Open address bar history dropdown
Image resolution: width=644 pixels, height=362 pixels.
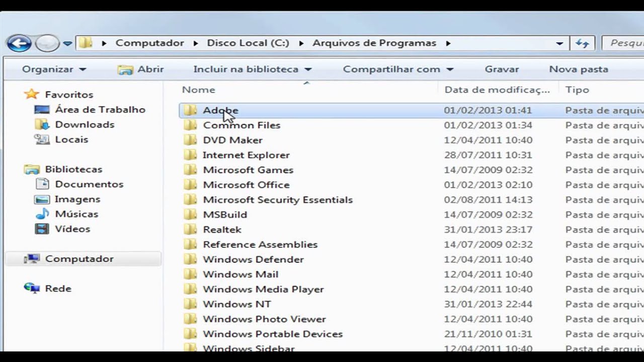click(x=559, y=44)
